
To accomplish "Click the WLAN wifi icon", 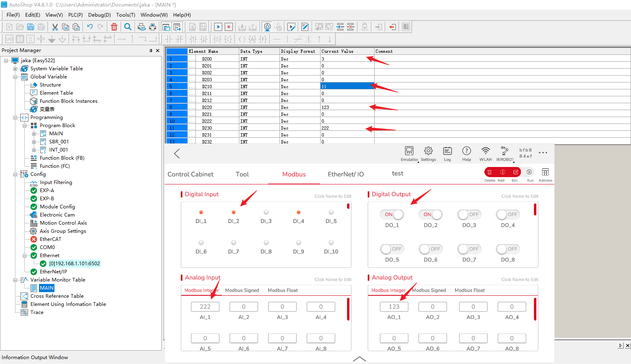I will click(x=486, y=151).
